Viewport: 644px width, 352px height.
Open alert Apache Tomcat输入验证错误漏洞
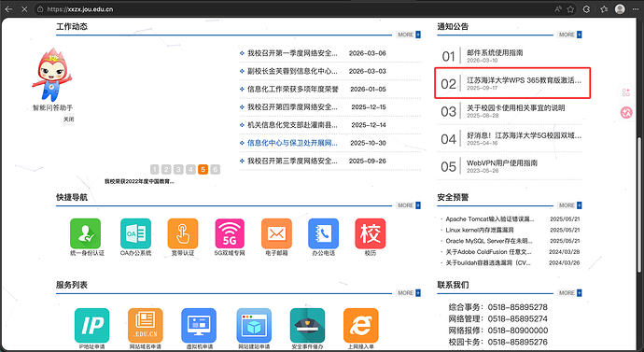pyautogui.click(x=490, y=219)
